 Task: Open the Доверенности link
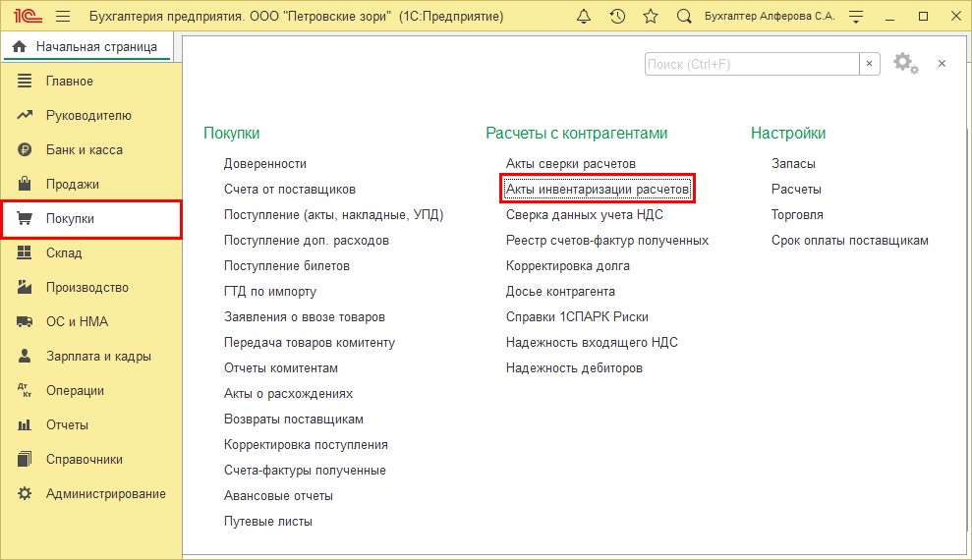(x=265, y=163)
